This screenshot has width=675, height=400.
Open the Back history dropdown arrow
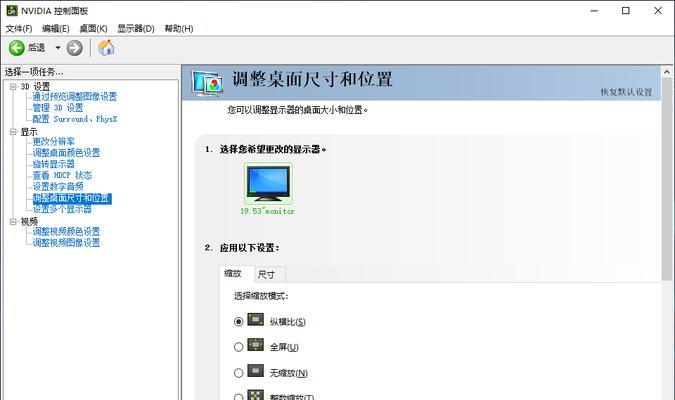(x=58, y=48)
